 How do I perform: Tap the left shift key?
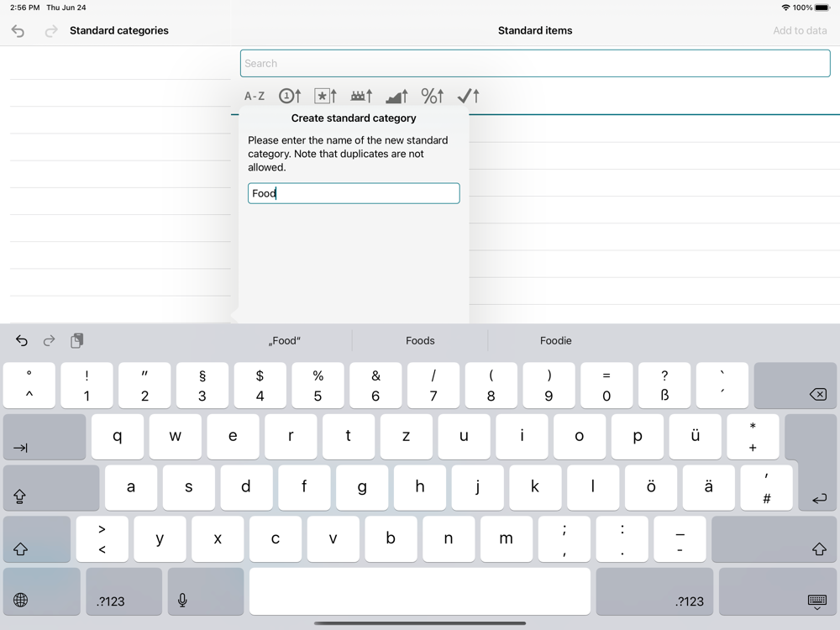tap(37, 539)
